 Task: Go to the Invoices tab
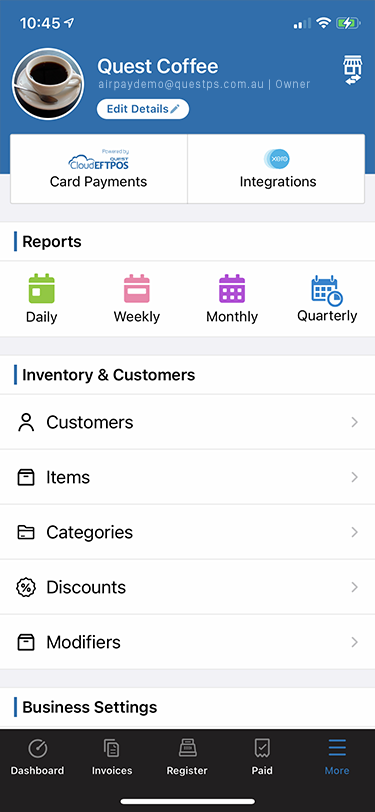click(112, 757)
